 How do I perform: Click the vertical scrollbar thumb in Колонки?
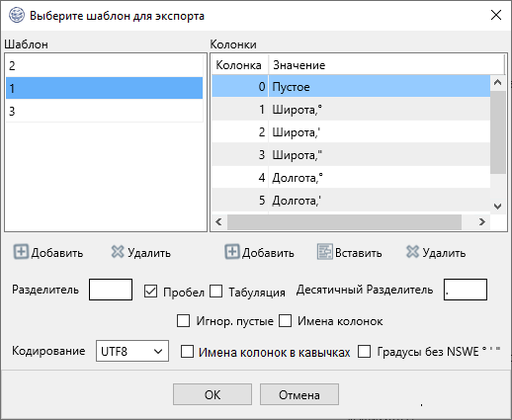pyautogui.click(x=498, y=132)
